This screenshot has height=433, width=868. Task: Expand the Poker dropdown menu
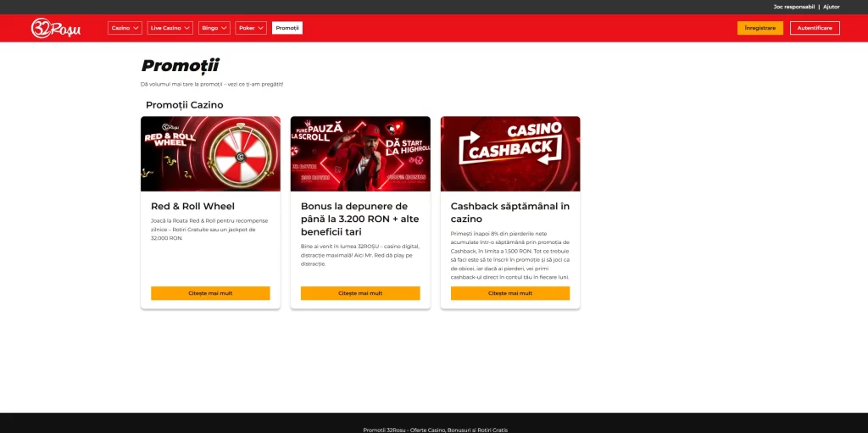tap(251, 28)
